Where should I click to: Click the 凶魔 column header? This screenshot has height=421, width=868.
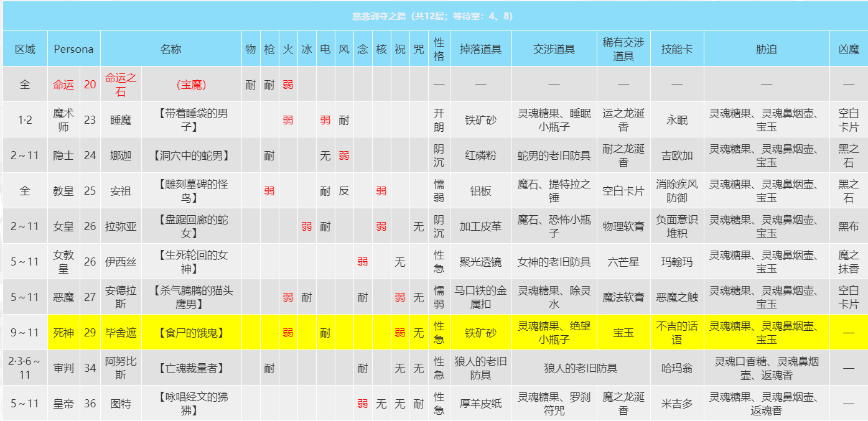[x=849, y=49]
